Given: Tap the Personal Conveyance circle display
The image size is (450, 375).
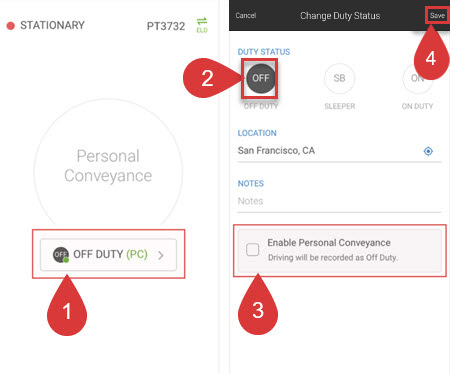Looking at the screenshot, I should coord(108,167).
